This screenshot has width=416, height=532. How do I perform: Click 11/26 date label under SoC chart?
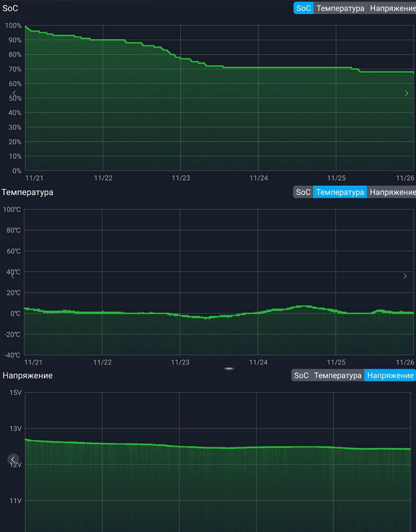[x=405, y=178]
